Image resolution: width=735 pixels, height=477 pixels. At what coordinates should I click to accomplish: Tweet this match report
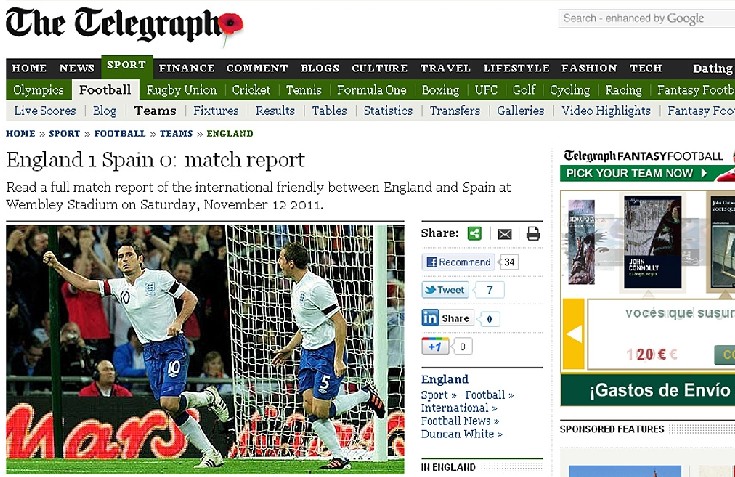coord(445,290)
